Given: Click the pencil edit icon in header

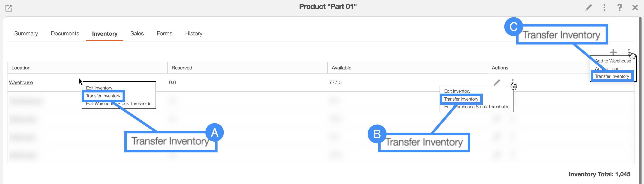Looking at the screenshot, I should point(589,7).
